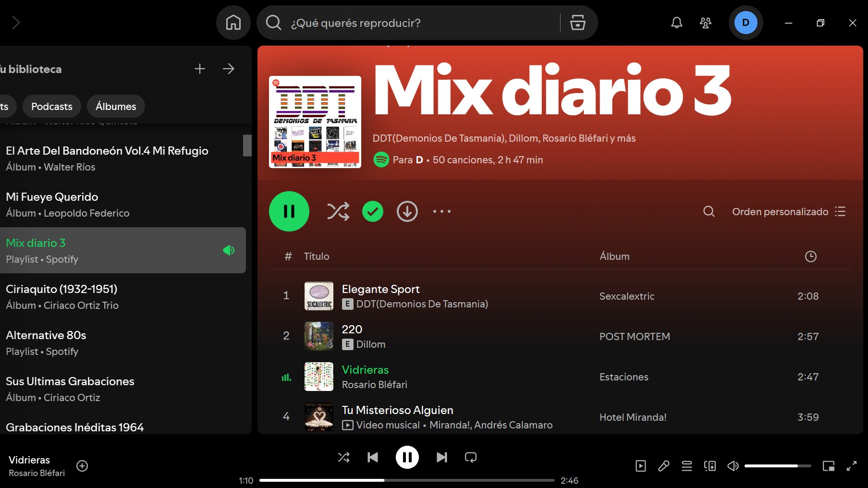Image resolution: width=868 pixels, height=488 pixels.
Task: Click Elegante Sport album thumbnail
Action: coord(319,296)
